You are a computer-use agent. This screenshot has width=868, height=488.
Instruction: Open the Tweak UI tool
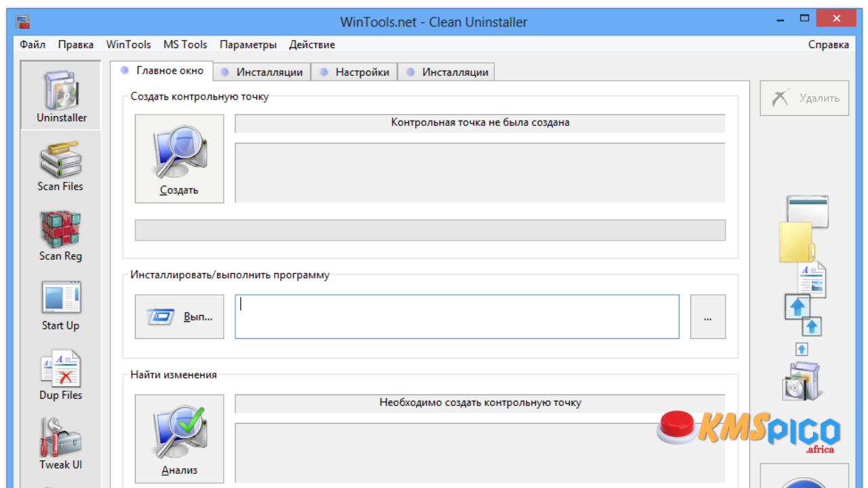pyautogui.click(x=60, y=445)
